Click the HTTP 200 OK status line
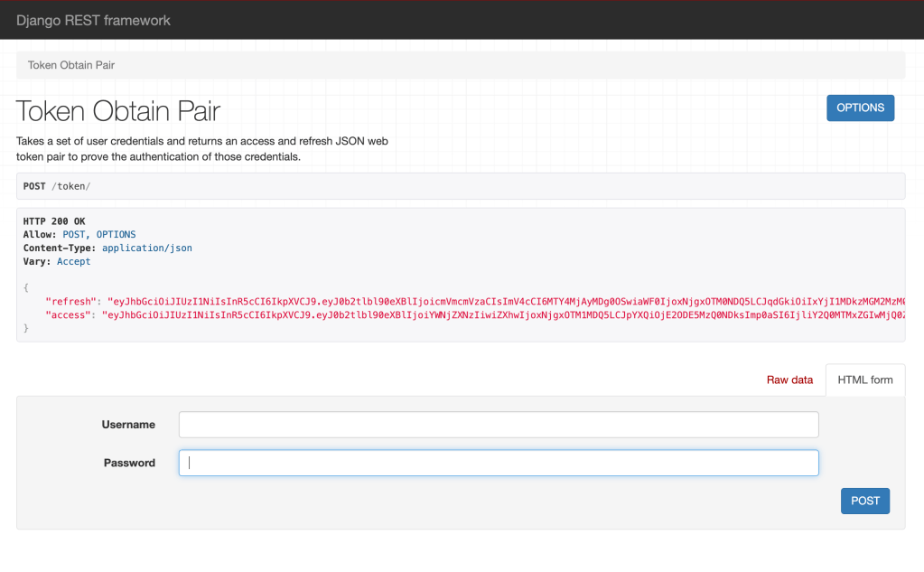 (x=54, y=221)
